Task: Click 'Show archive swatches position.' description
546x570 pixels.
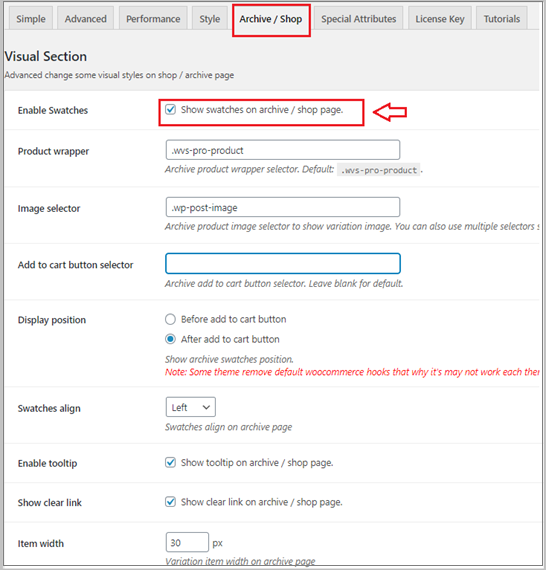Action: [x=229, y=359]
